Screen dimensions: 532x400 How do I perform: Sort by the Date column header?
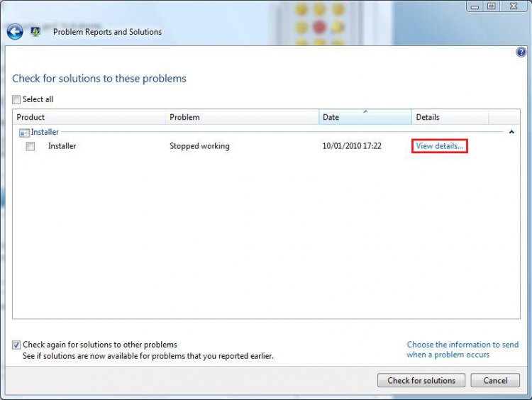pyautogui.click(x=365, y=117)
